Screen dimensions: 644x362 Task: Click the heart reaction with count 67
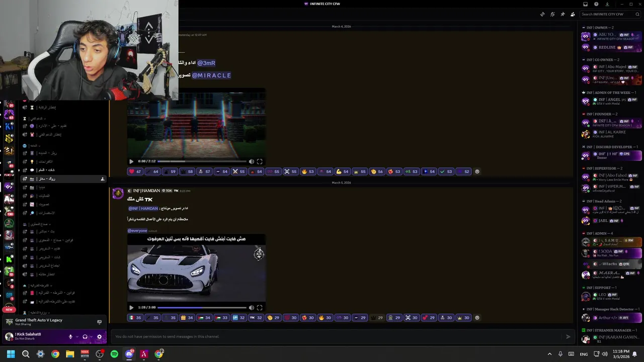135,171
